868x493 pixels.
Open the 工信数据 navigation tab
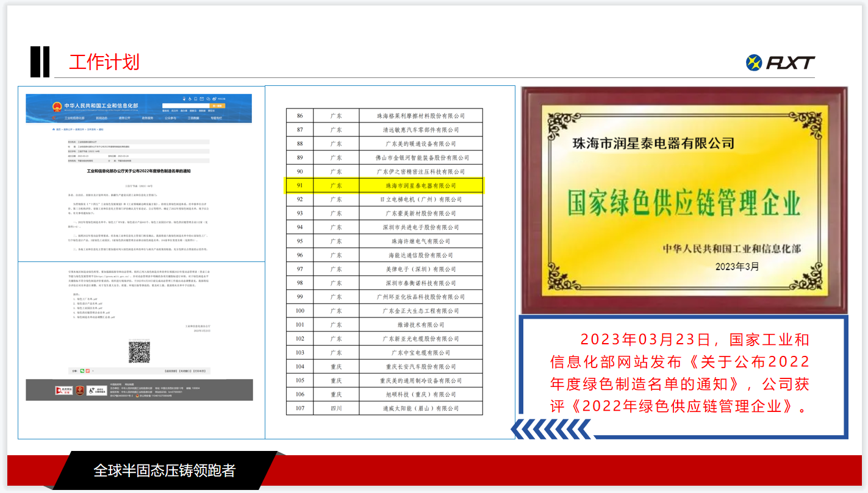[193, 118]
